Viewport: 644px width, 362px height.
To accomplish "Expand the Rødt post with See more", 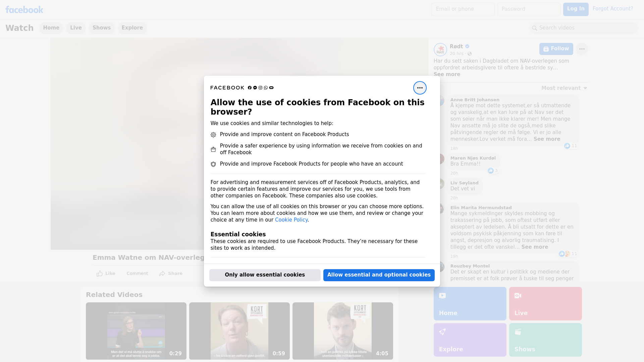I will pyautogui.click(x=447, y=74).
